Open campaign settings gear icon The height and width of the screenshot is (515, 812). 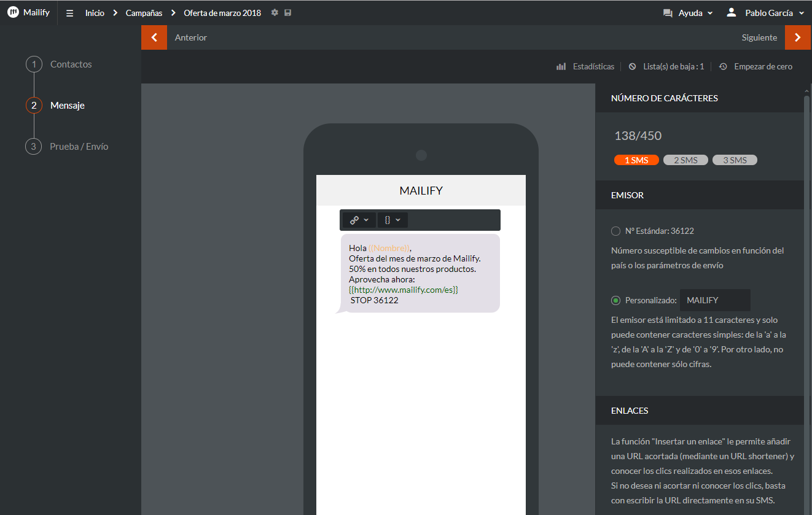pos(275,12)
